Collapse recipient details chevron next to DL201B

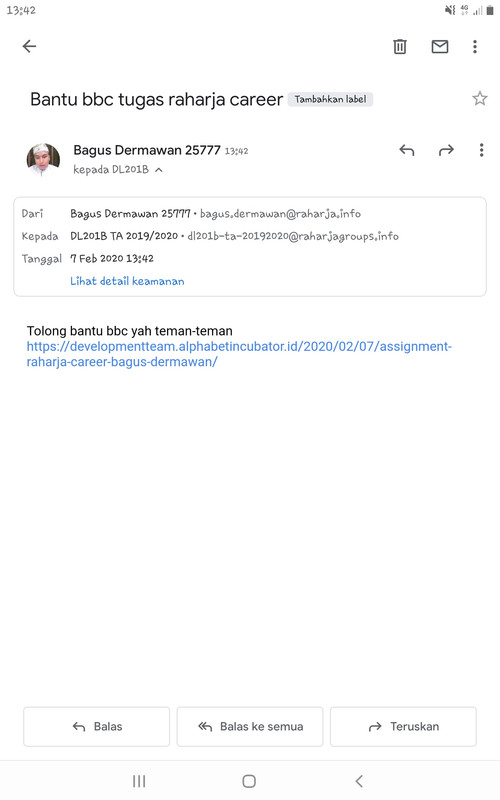click(159, 170)
